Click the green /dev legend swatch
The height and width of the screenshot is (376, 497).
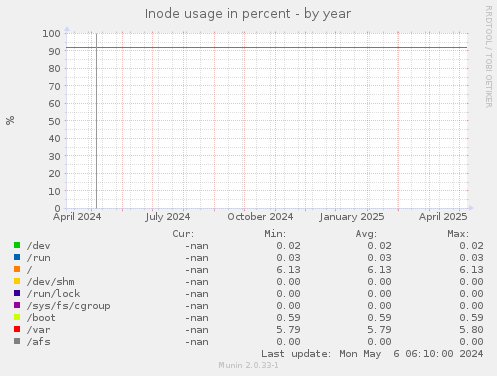tap(17, 245)
